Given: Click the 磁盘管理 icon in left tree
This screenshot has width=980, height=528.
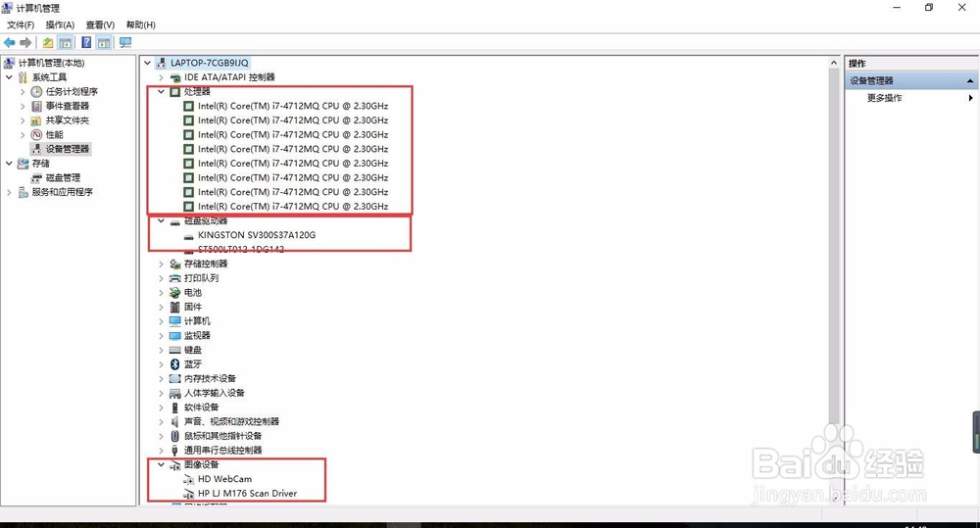Looking at the screenshot, I should click(x=37, y=177).
